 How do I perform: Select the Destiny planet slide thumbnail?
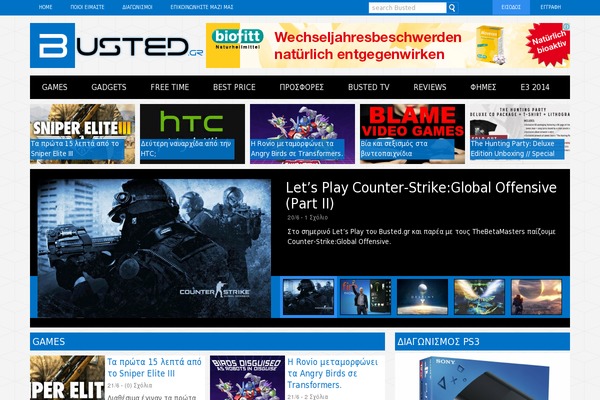422,297
